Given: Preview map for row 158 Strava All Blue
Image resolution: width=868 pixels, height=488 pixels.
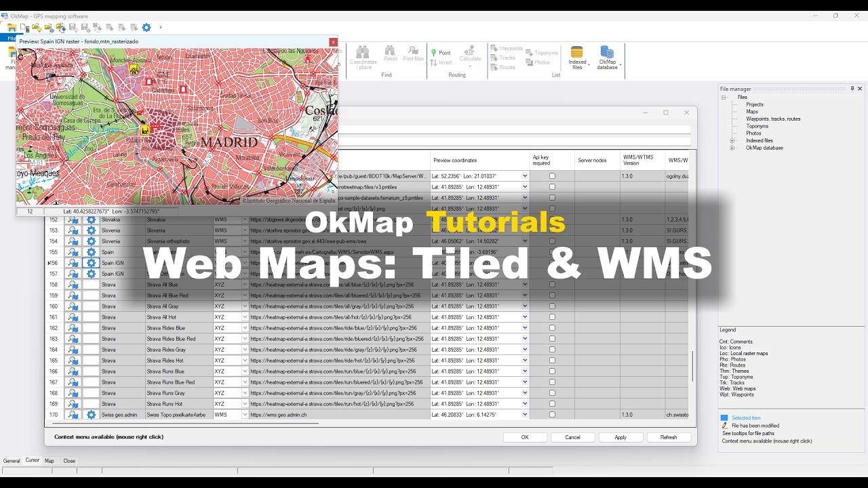Looking at the screenshot, I should [73, 285].
